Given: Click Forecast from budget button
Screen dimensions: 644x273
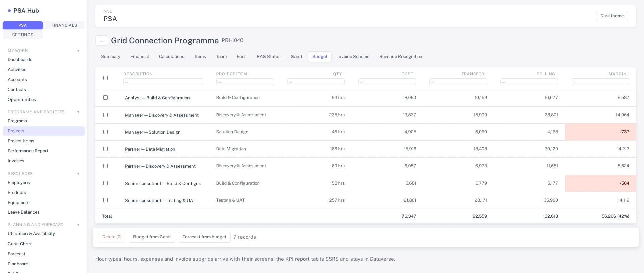Looking at the screenshot, I should (x=204, y=237).
